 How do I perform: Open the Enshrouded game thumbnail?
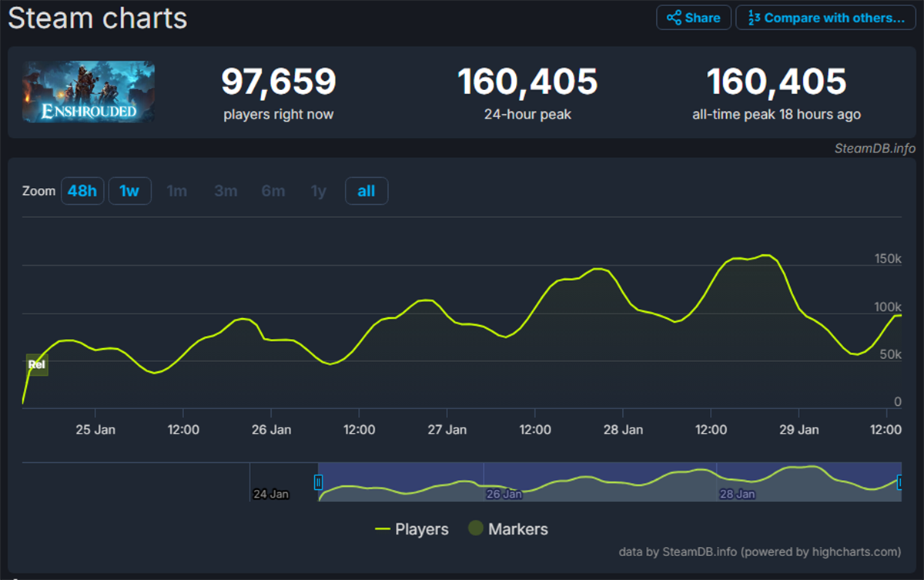(89, 92)
